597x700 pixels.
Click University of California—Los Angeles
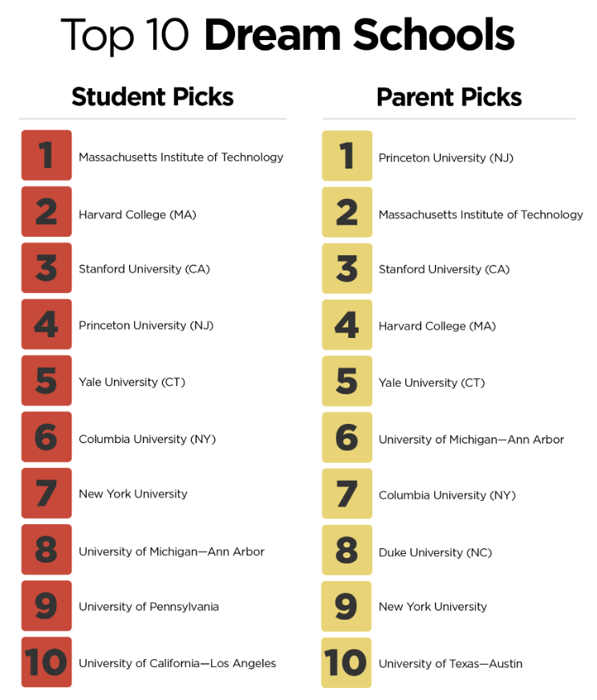click(x=177, y=663)
